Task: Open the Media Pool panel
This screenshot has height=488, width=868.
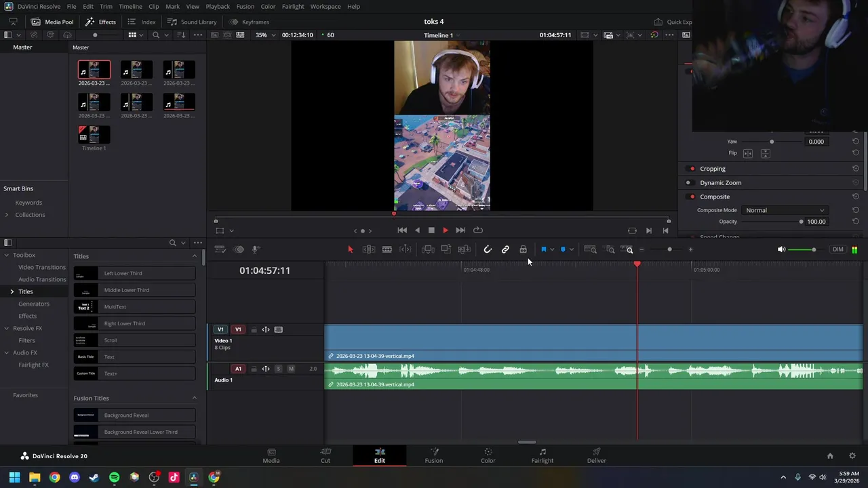Action: pyautogui.click(x=52, y=22)
